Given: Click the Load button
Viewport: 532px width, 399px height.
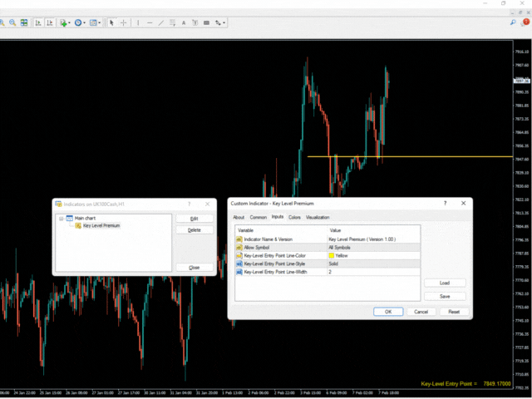Looking at the screenshot, I should [445, 283].
